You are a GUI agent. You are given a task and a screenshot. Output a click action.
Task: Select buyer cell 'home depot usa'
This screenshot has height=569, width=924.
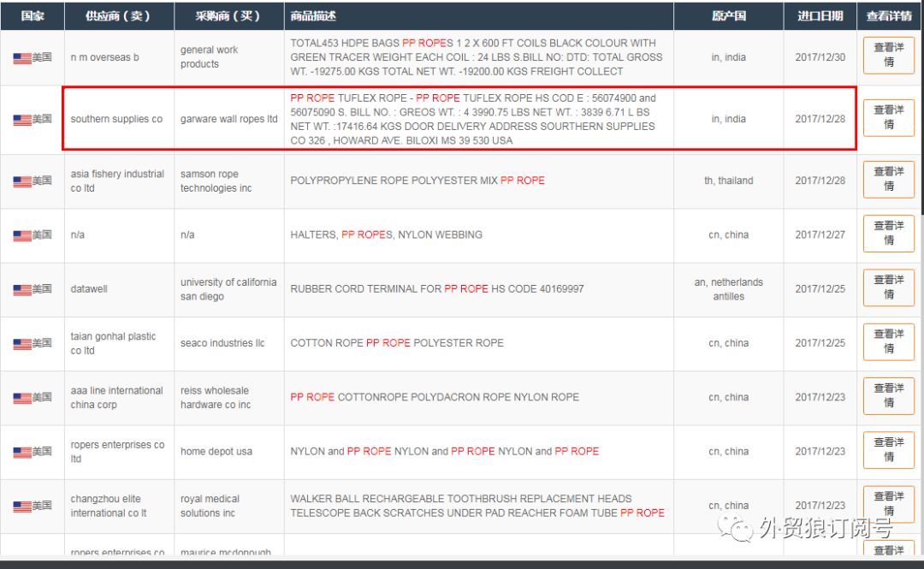(216, 452)
